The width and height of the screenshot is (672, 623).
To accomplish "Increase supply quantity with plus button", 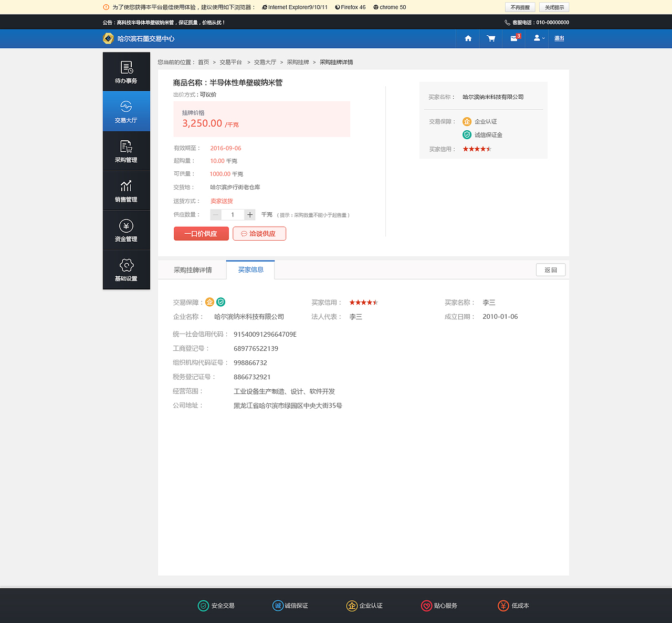I will pos(250,215).
